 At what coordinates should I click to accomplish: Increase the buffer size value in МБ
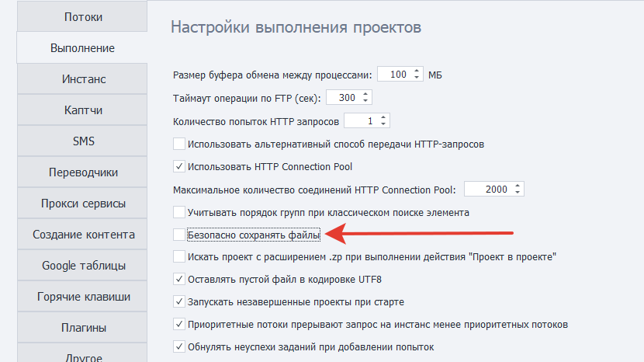[x=418, y=71]
